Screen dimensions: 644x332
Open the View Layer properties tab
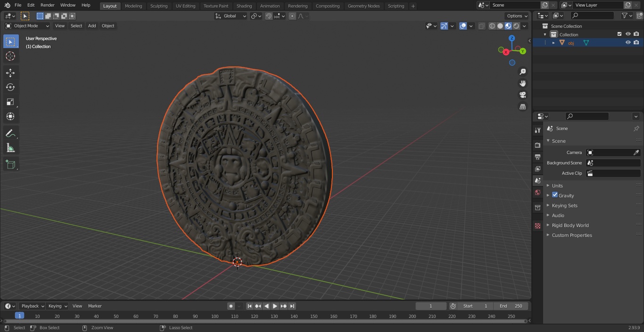click(537, 169)
